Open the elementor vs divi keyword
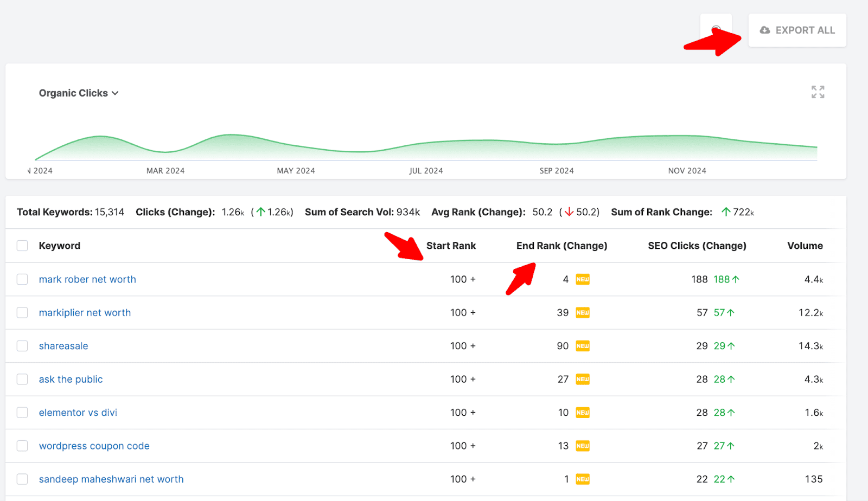Viewport: 868px width, 501px height. (78, 413)
